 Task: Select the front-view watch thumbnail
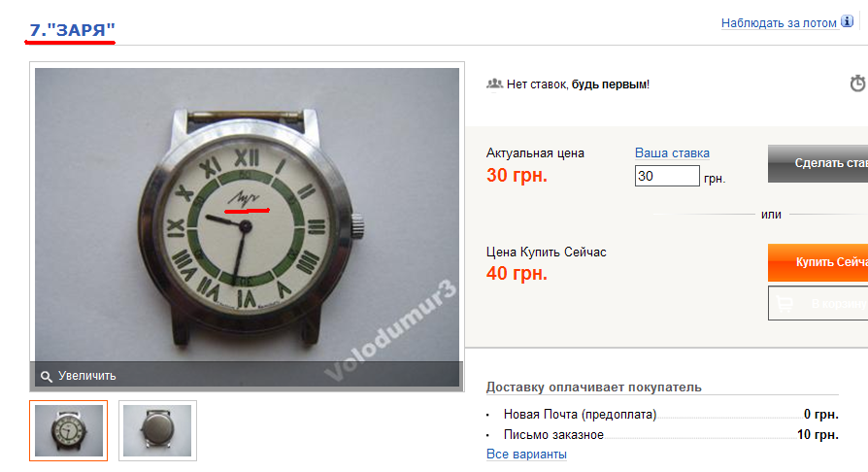[69, 430]
